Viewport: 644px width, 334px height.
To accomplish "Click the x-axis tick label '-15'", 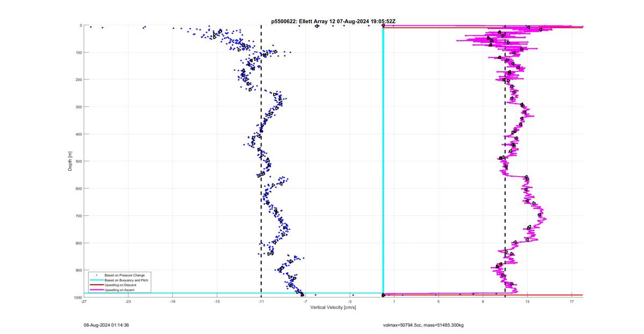I will pos(217,301).
